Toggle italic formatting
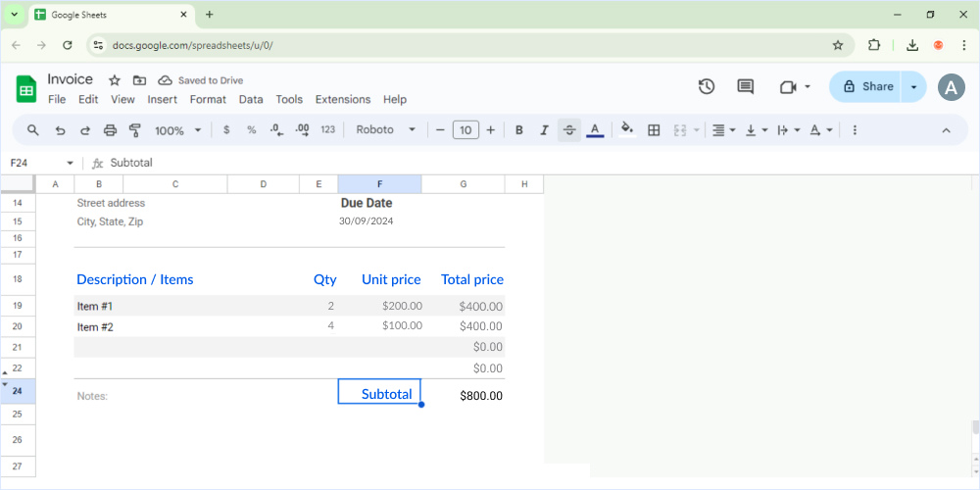This screenshot has height=490, width=980. (x=544, y=130)
